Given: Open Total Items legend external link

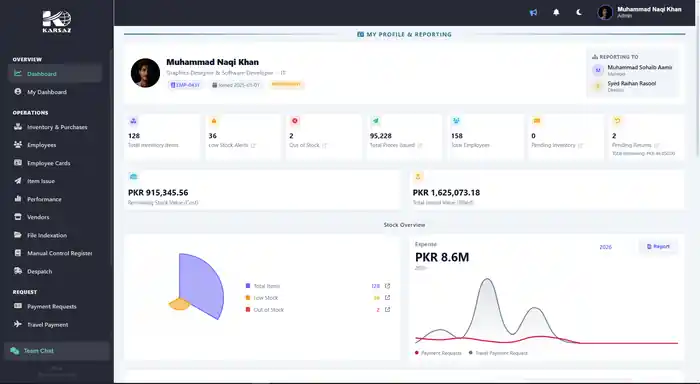Looking at the screenshot, I should (388, 286).
